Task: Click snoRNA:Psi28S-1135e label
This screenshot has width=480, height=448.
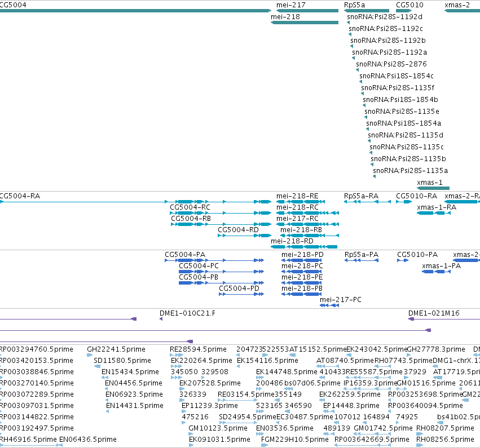Action: (x=402, y=112)
